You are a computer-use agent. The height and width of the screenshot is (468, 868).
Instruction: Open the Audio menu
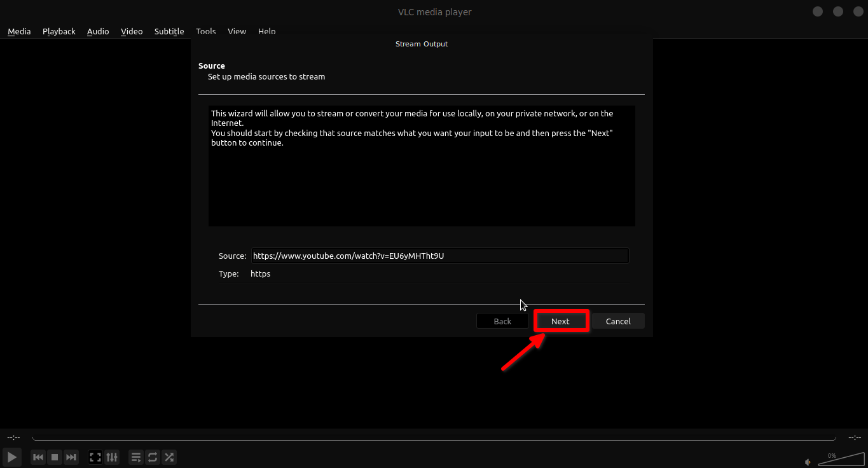pos(98,31)
